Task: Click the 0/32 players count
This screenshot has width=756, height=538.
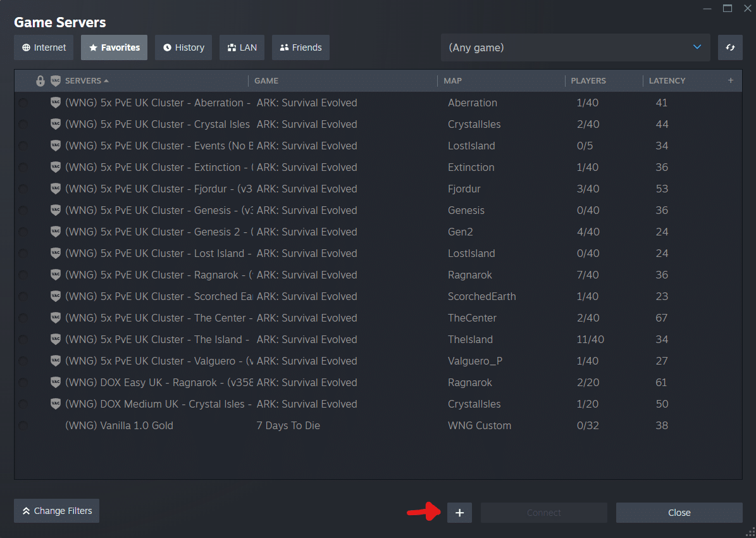Action: (x=588, y=425)
